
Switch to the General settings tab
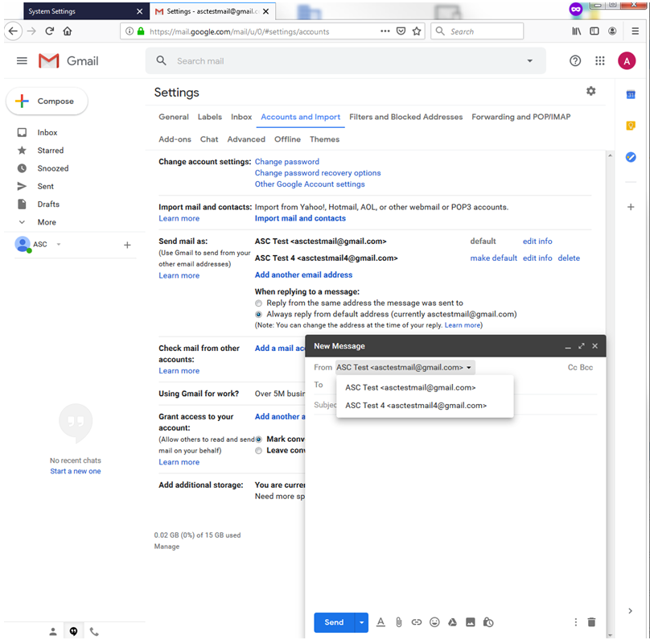[x=173, y=117]
